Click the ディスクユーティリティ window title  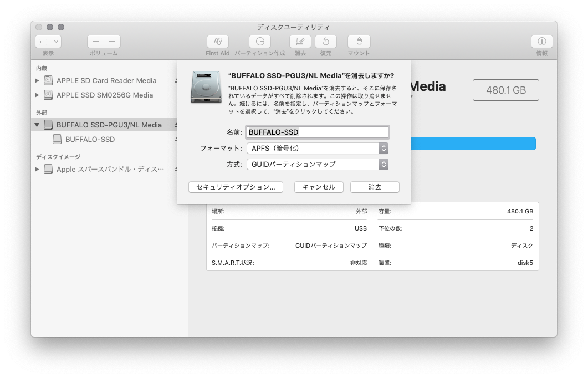293,27
